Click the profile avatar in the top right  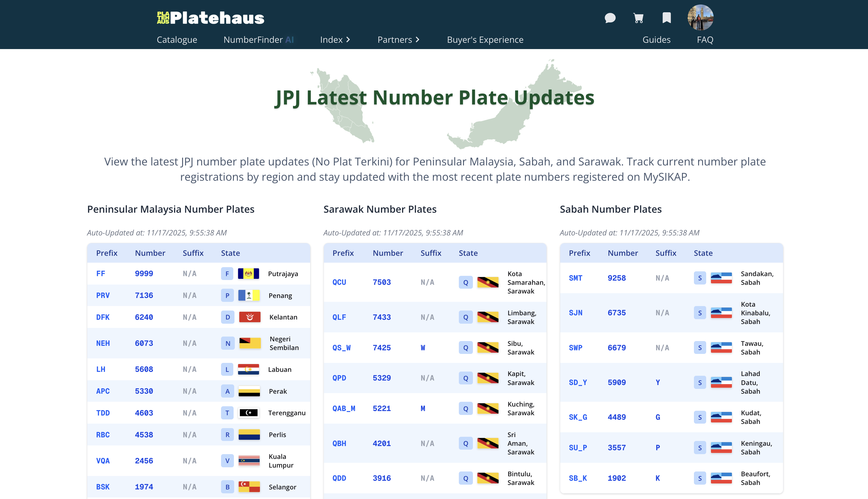[700, 18]
